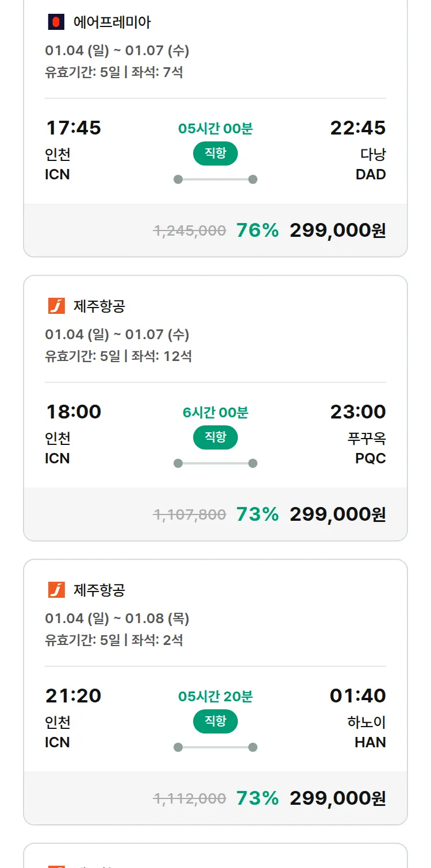Click the Jeju Air logo on the Phu Quoc card
The width and height of the screenshot is (431, 868).
coord(56,306)
